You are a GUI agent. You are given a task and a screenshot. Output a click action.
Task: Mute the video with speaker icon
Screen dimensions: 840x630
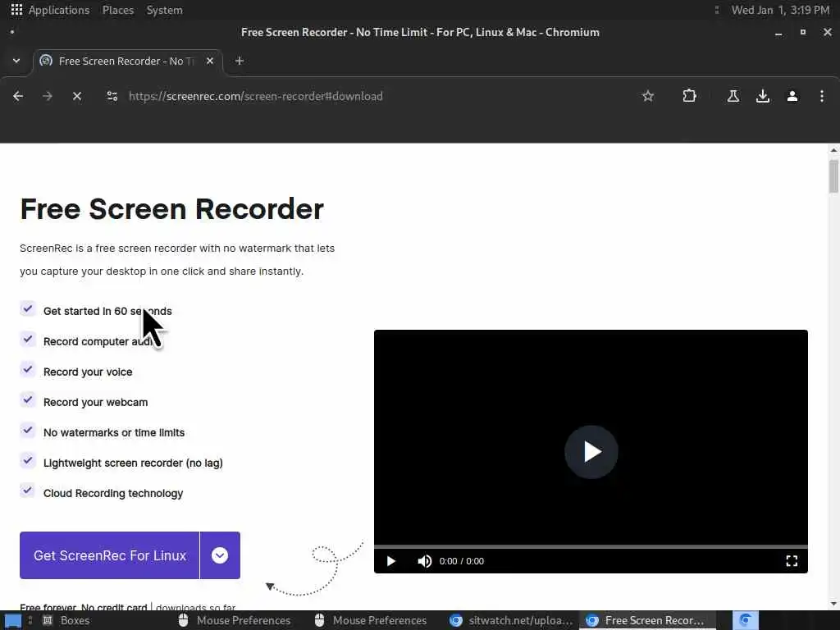tap(424, 561)
